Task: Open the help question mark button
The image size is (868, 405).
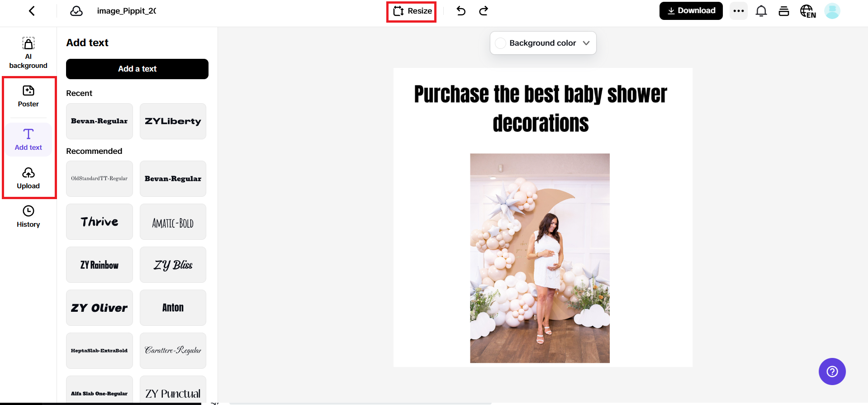Action: 832,372
